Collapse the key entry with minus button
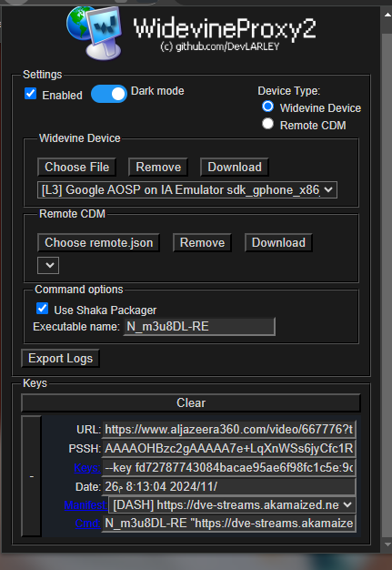392x570 pixels. pos(32,476)
